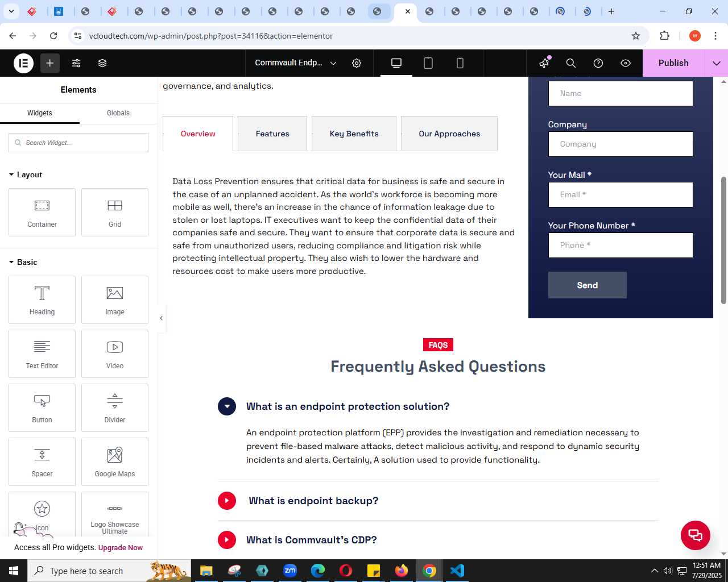Open the Help question mark icon
728x582 pixels.
click(x=598, y=63)
